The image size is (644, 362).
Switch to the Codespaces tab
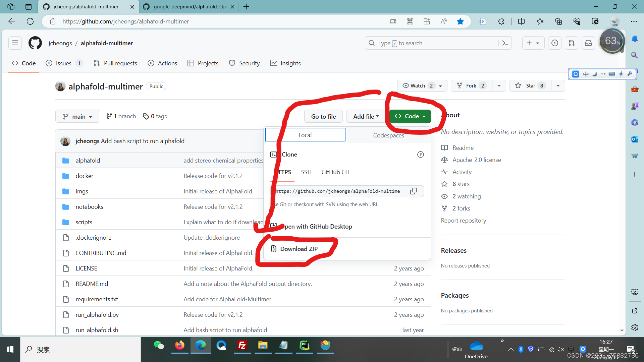coord(388,135)
